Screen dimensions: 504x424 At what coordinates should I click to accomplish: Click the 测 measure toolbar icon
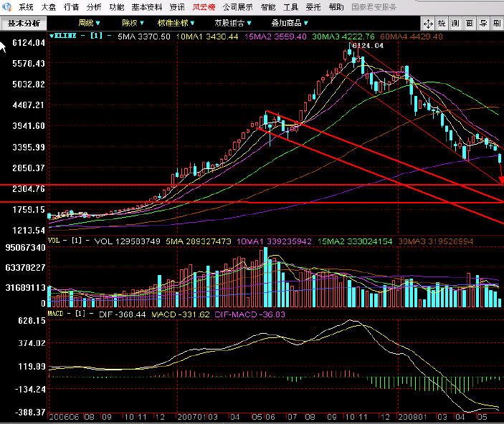coord(456,23)
